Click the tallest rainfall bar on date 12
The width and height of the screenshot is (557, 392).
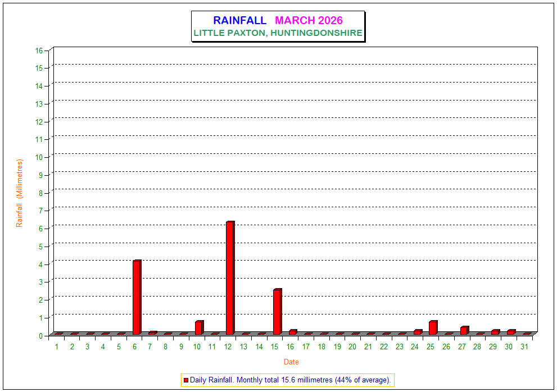click(229, 278)
